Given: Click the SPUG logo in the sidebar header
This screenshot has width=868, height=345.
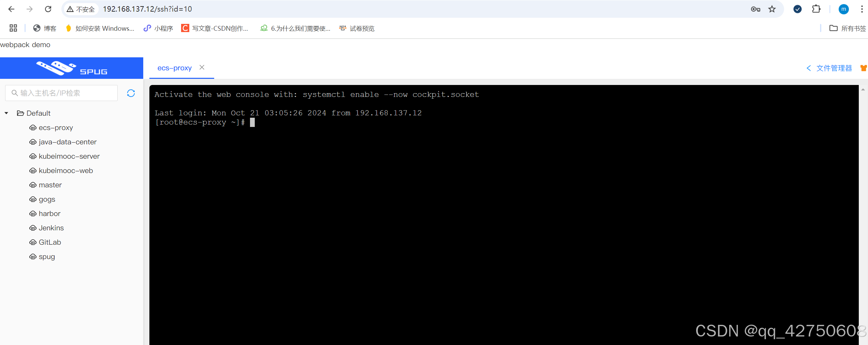Looking at the screenshot, I should tap(71, 68).
